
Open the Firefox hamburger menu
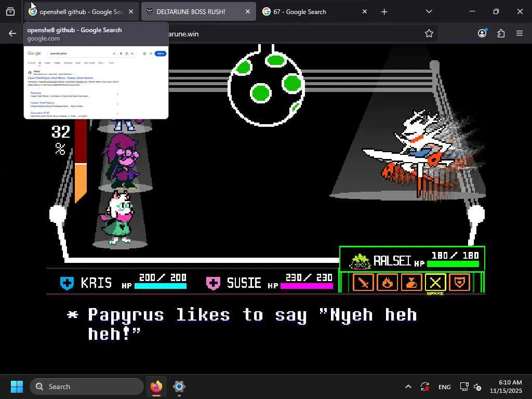(x=520, y=33)
